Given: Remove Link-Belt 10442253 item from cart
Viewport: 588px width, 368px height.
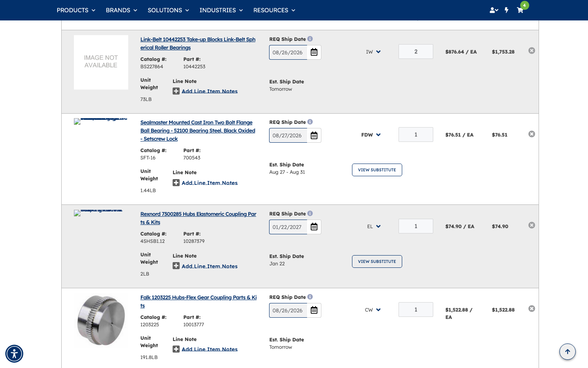Looking at the screenshot, I should click(532, 51).
